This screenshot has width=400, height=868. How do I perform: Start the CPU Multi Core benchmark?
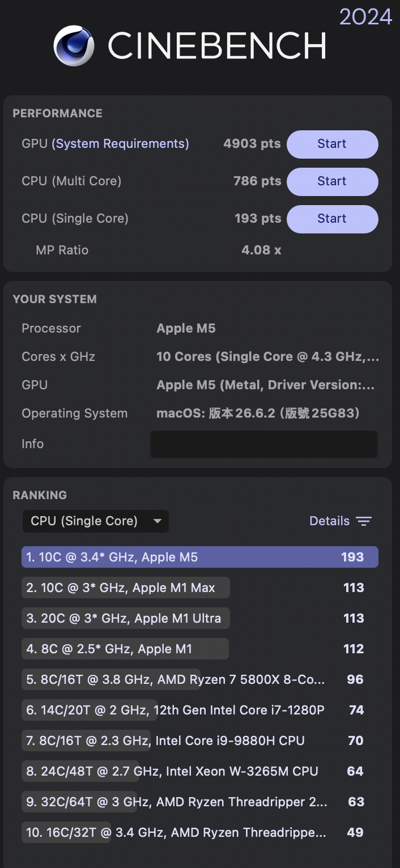pyautogui.click(x=332, y=181)
